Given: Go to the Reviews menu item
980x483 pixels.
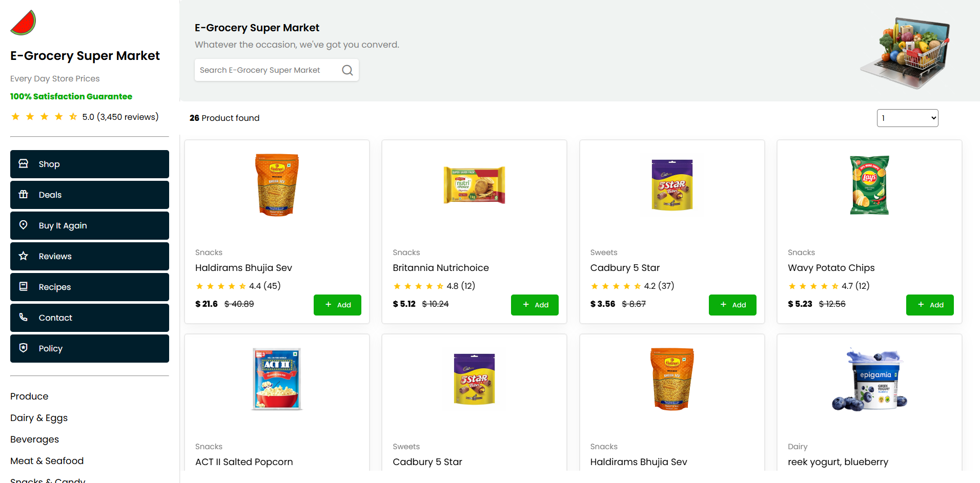Looking at the screenshot, I should 90,256.
